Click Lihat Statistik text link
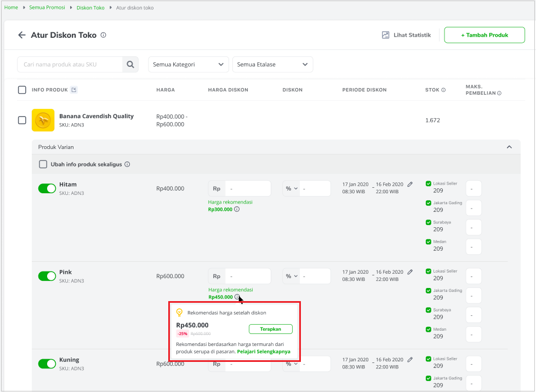 click(x=412, y=35)
